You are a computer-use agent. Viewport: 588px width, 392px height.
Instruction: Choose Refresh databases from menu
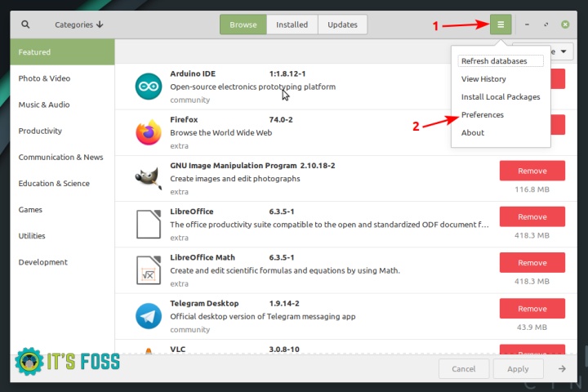[x=501, y=60]
